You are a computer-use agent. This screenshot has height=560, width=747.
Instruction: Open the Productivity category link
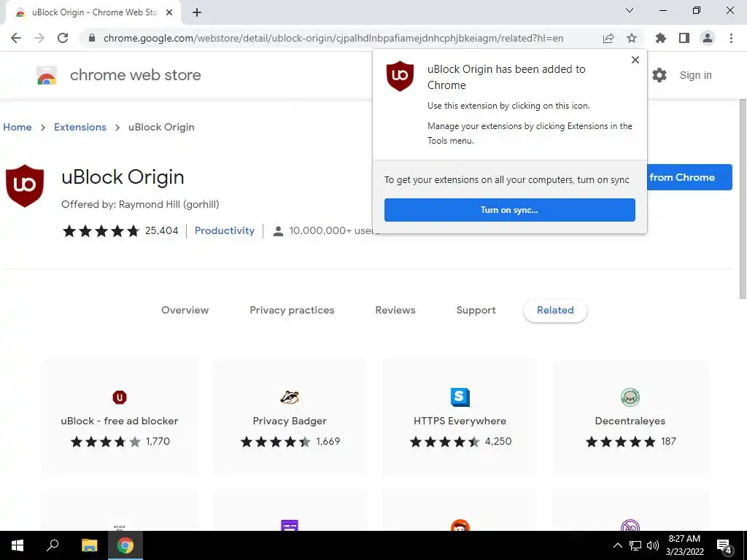pyautogui.click(x=225, y=230)
